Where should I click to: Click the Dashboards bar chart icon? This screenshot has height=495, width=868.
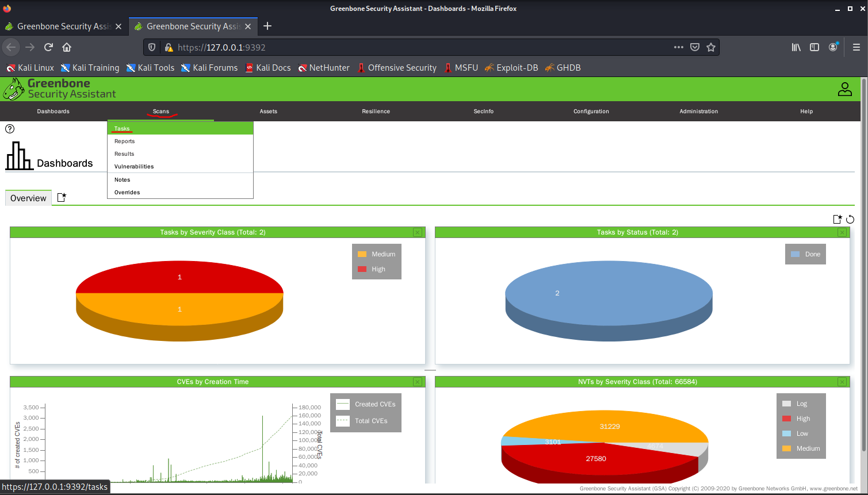tap(19, 156)
